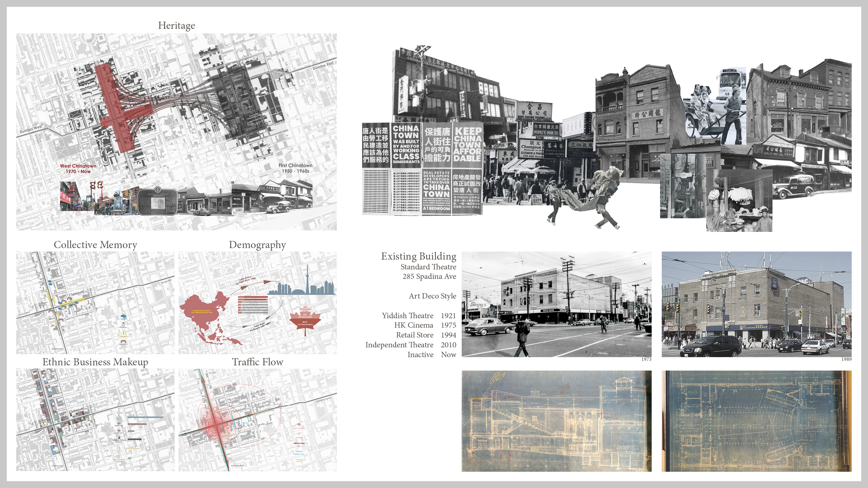Click the Graffiti legend icon

pos(123,316)
